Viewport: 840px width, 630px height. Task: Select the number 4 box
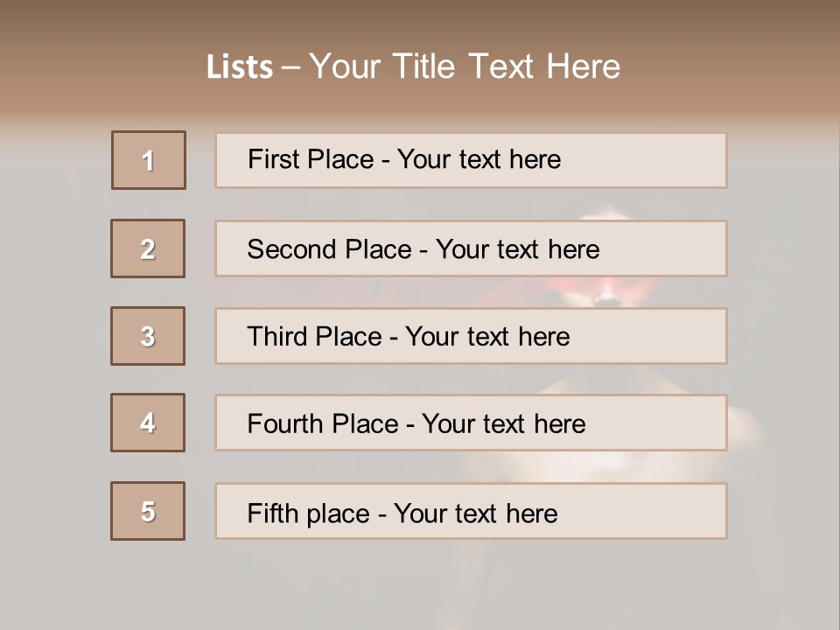click(x=148, y=423)
